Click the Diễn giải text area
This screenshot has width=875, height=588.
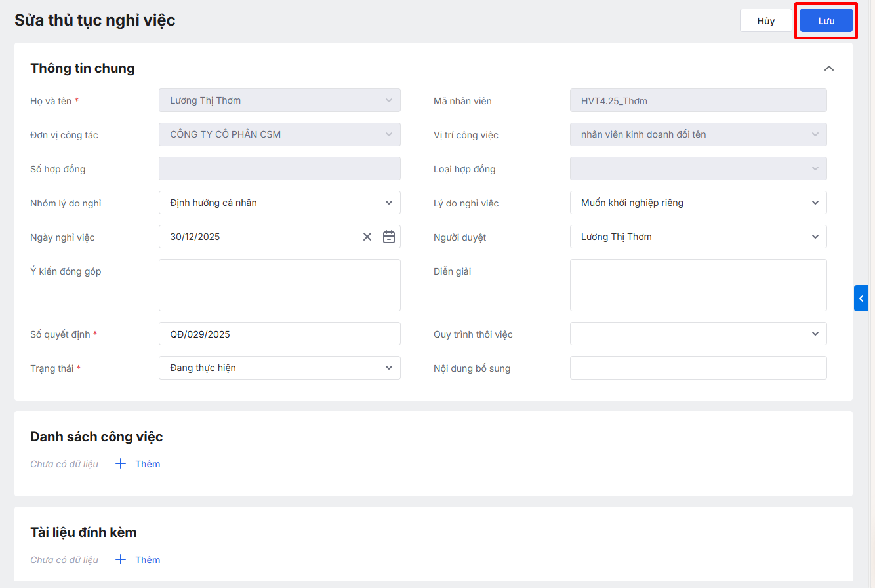[698, 285]
